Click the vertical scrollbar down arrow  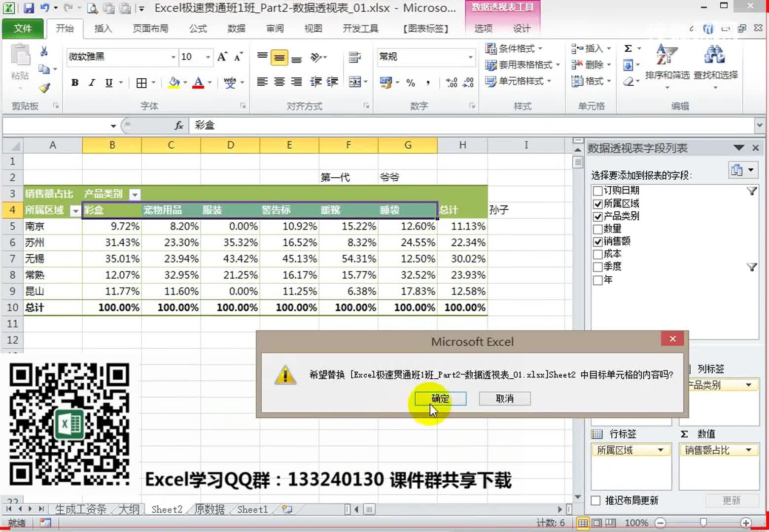[x=578, y=497]
